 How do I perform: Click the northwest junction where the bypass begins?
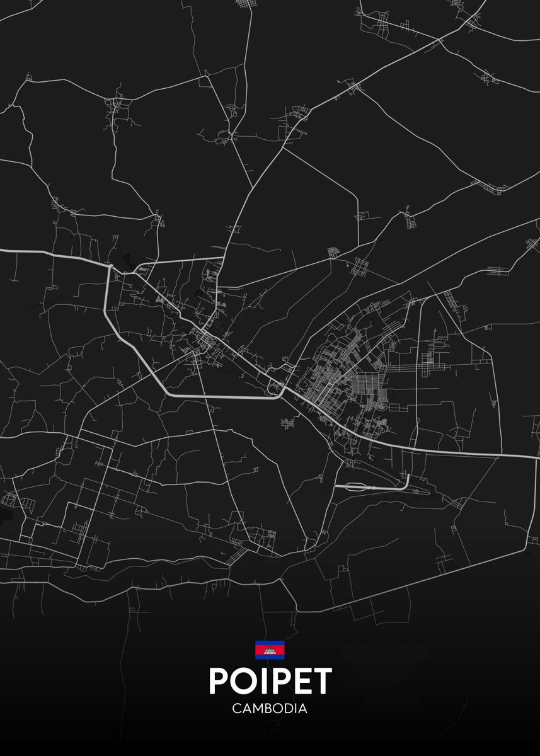[x=110, y=268]
